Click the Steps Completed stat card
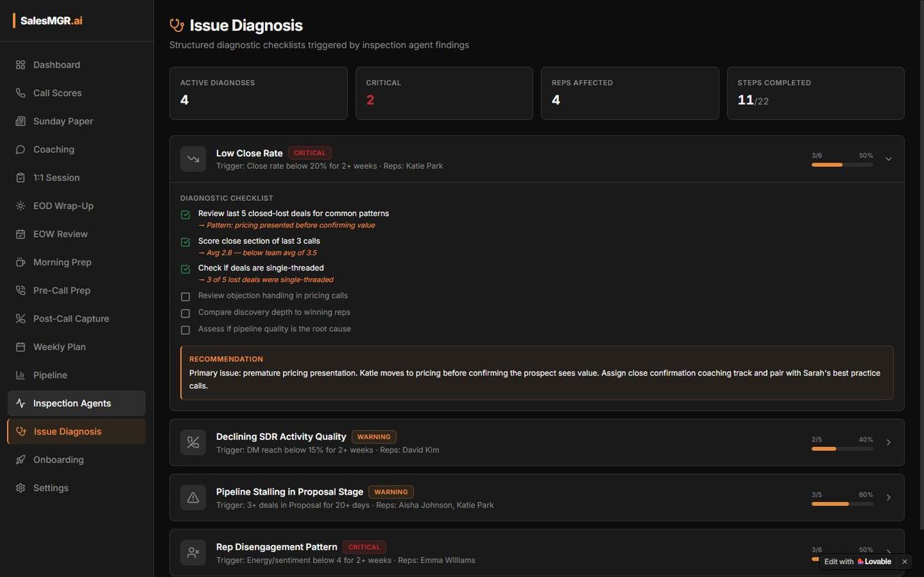Viewport: 924px width, 577px height. point(816,93)
